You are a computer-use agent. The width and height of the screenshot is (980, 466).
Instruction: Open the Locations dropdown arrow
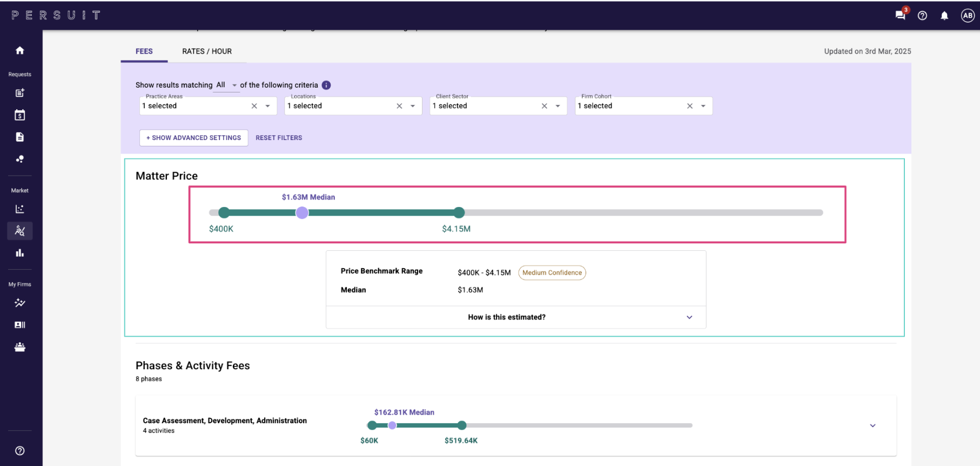click(x=413, y=106)
